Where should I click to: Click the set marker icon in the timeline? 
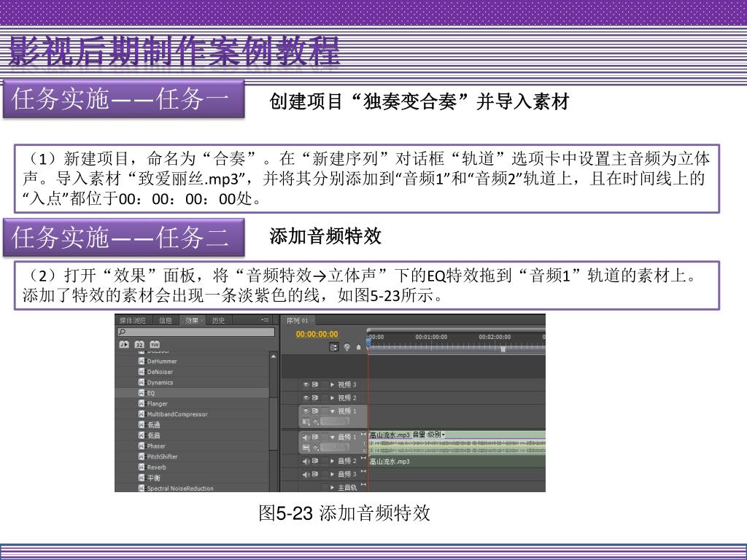(x=359, y=347)
